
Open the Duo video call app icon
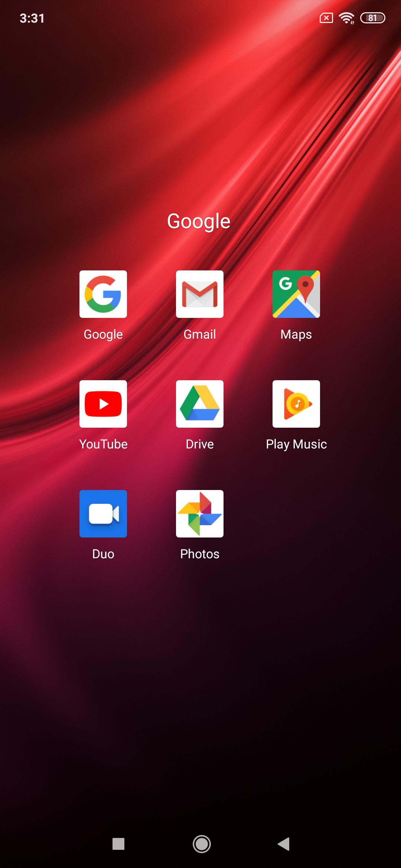point(103,514)
